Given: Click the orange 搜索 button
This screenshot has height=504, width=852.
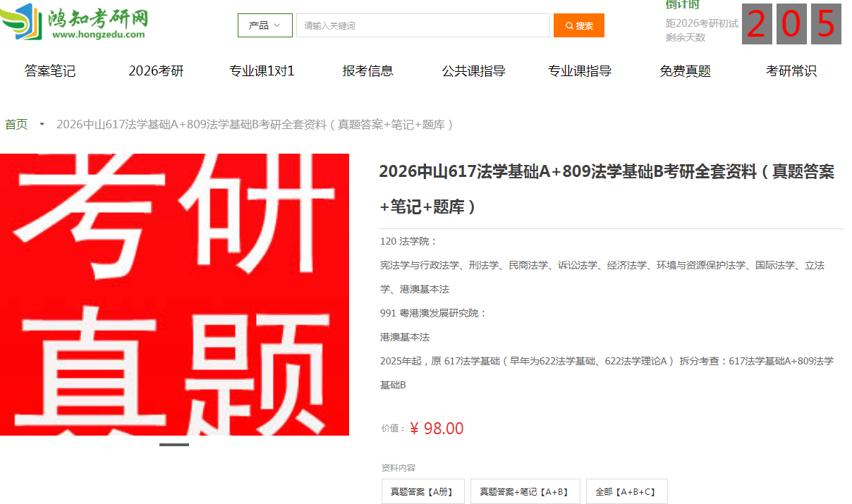Looking at the screenshot, I should point(579,25).
